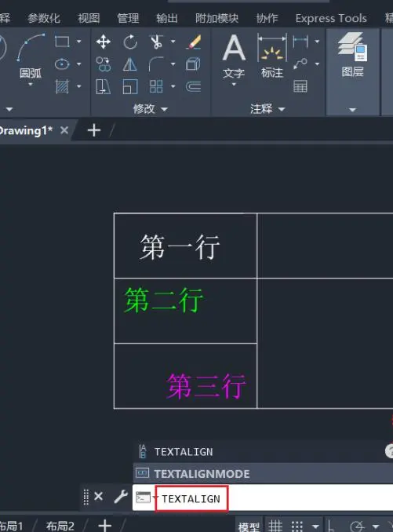
Task: Click the Trim scissors icon
Action: tap(156, 42)
